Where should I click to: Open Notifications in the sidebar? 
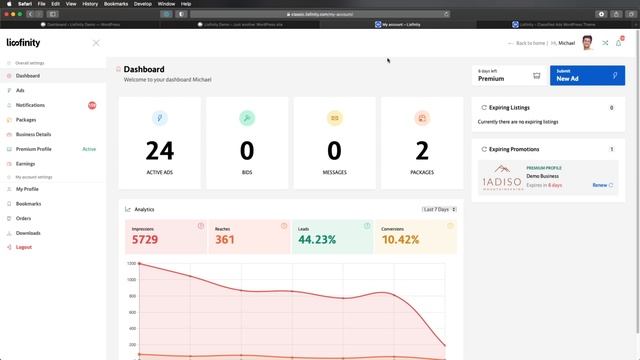point(53,105)
